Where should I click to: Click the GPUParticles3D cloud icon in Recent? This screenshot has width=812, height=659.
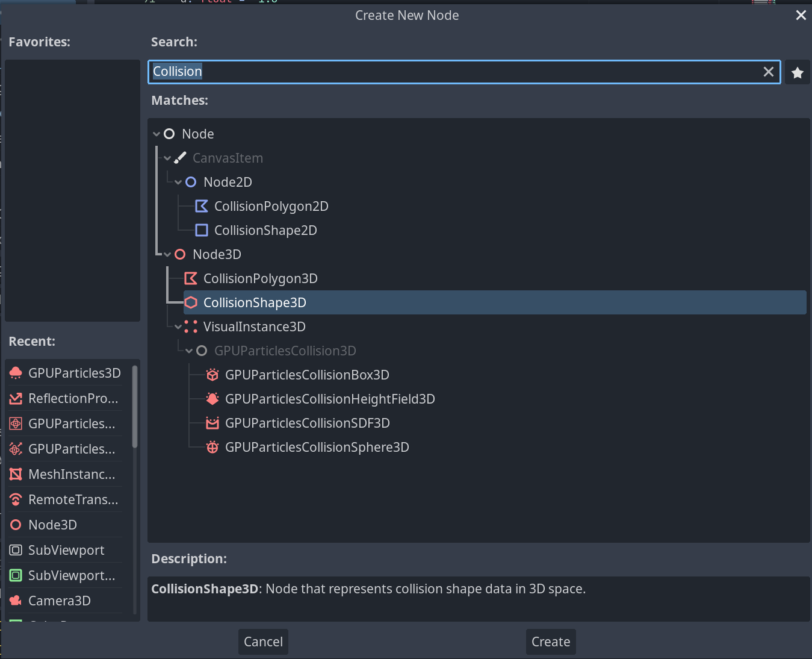tap(15, 373)
